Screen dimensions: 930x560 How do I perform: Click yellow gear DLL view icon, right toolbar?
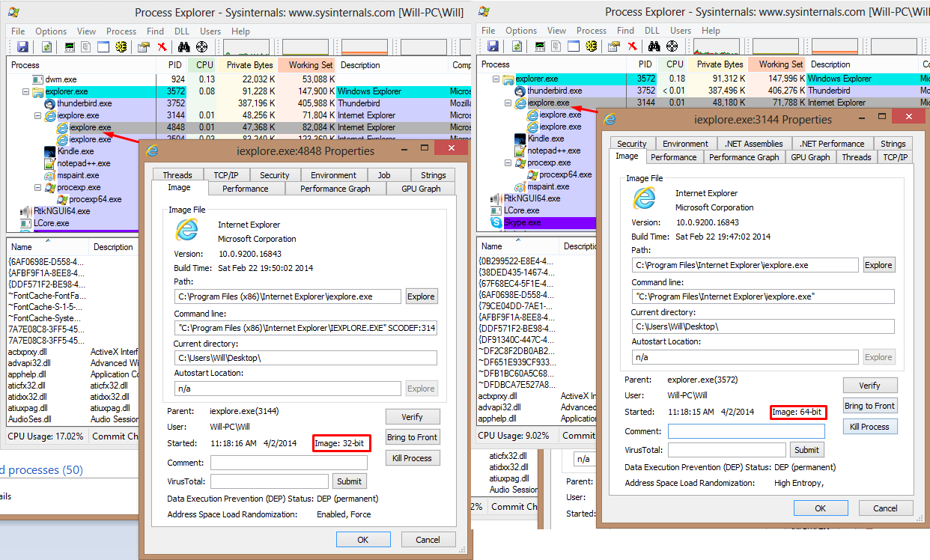[x=592, y=46]
